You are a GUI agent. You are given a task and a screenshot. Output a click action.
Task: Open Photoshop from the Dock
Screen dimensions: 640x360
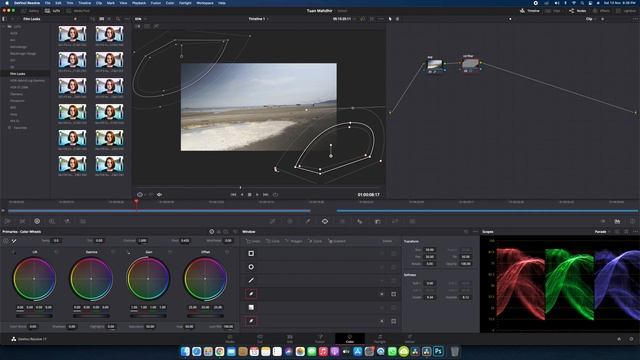pyautogui.click(x=439, y=351)
